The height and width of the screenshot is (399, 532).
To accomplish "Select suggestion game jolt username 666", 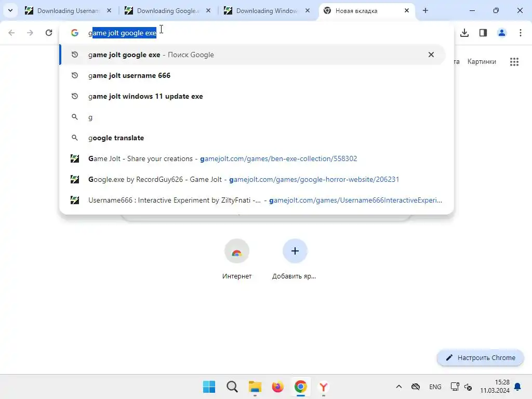I will point(252,75).
